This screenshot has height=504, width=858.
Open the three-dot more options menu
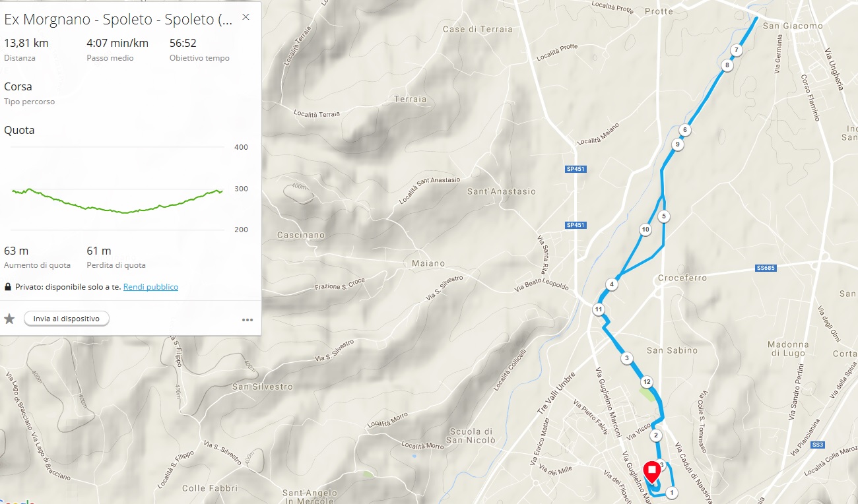click(x=247, y=320)
